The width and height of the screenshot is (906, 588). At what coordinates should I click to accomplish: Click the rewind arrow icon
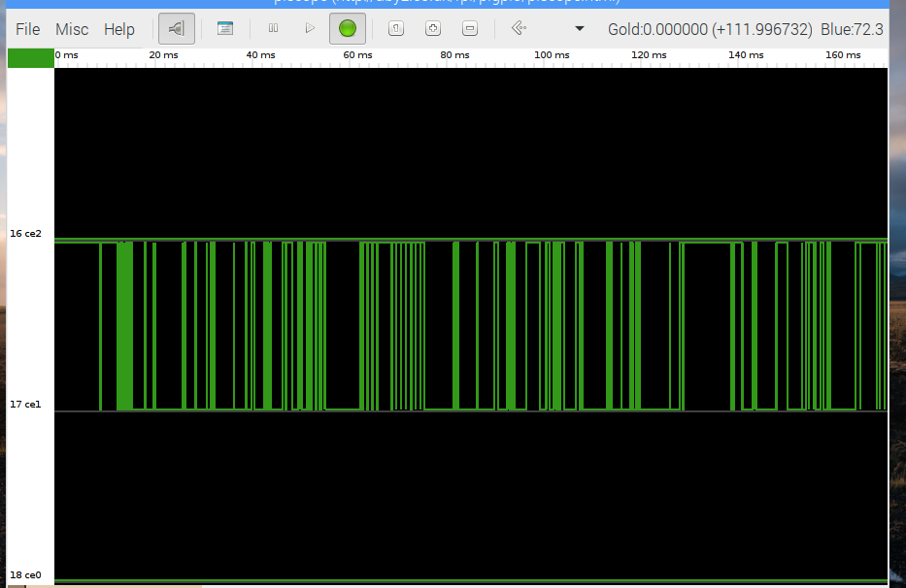click(519, 28)
